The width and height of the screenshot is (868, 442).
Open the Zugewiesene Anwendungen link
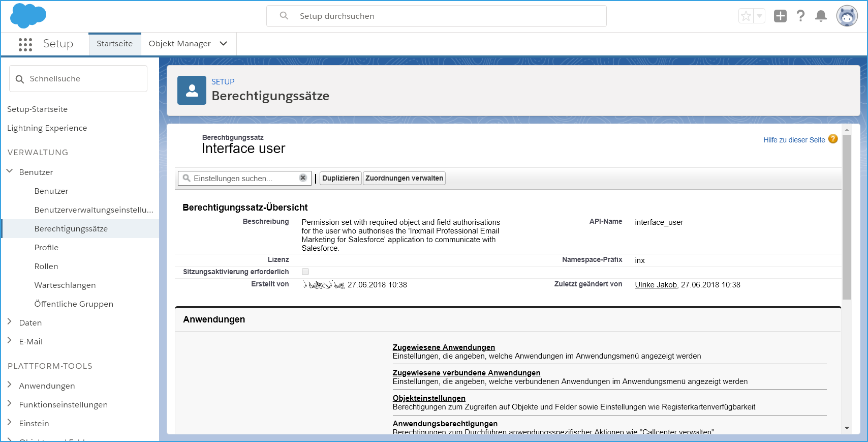click(x=443, y=347)
